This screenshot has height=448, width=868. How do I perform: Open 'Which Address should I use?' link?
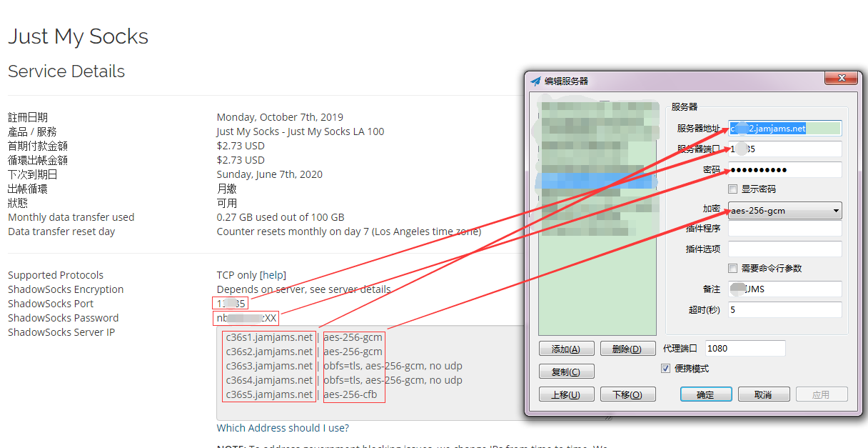click(x=283, y=428)
